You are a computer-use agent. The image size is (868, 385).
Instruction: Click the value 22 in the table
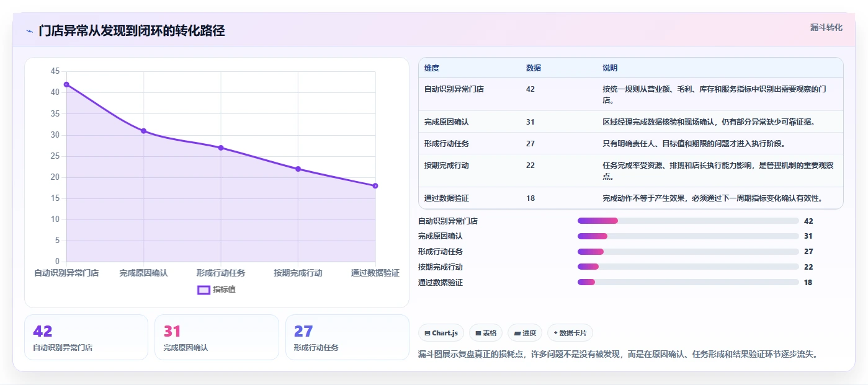pyautogui.click(x=530, y=165)
